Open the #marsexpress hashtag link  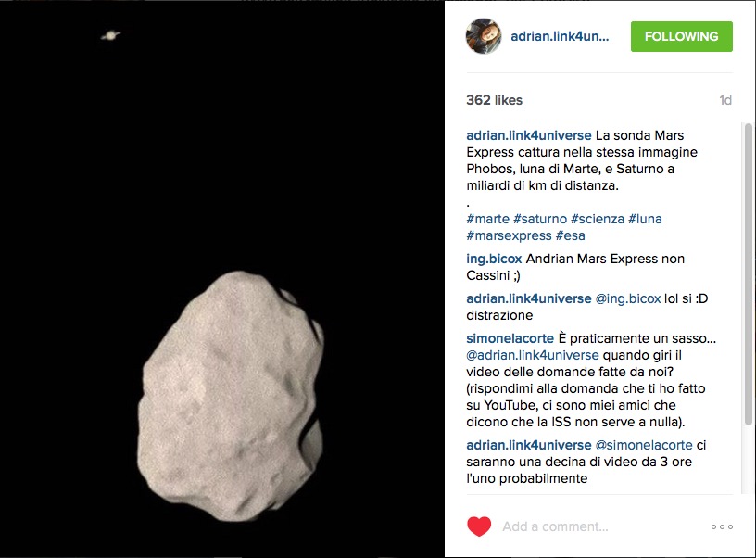pyautogui.click(x=509, y=235)
